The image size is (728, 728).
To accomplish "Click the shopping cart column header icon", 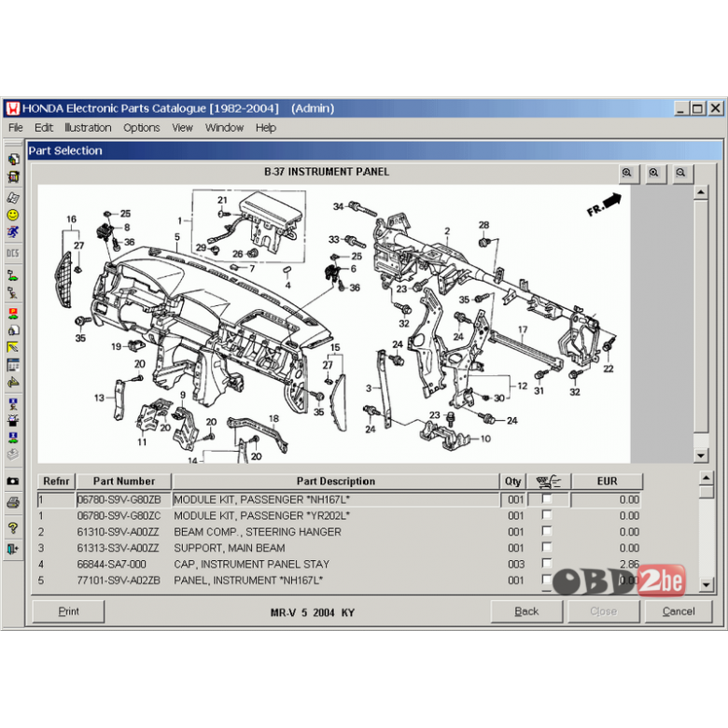I will (x=548, y=482).
